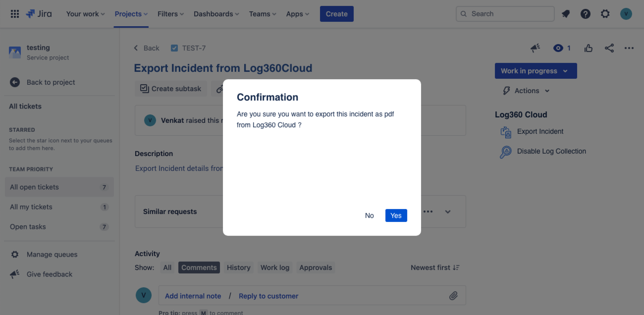Click the Search input field
Viewport: 644px width, 315px height.
(505, 14)
